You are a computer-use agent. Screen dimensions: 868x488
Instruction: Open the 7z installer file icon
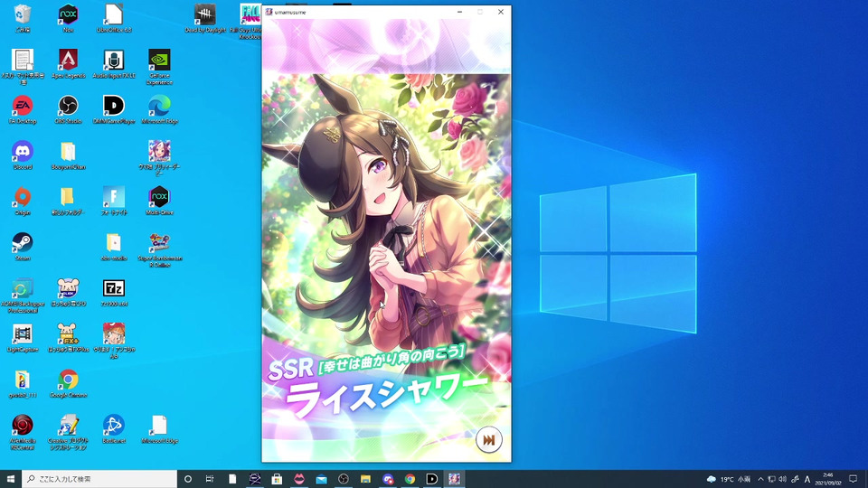[x=114, y=292]
